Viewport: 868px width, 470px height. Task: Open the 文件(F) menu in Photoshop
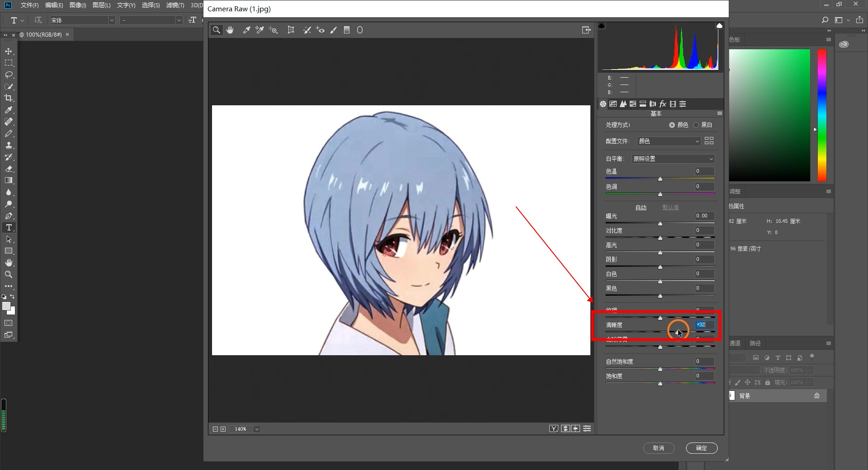pyautogui.click(x=30, y=5)
